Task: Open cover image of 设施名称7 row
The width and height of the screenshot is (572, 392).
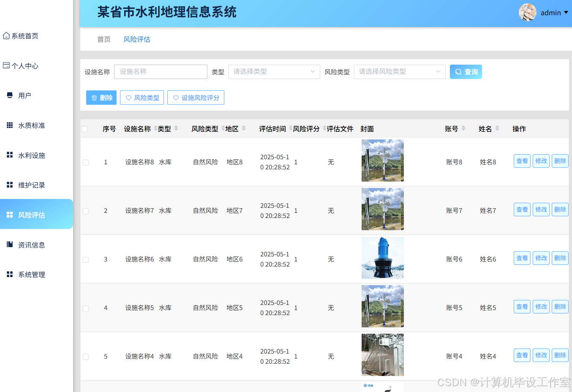Action: point(383,209)
